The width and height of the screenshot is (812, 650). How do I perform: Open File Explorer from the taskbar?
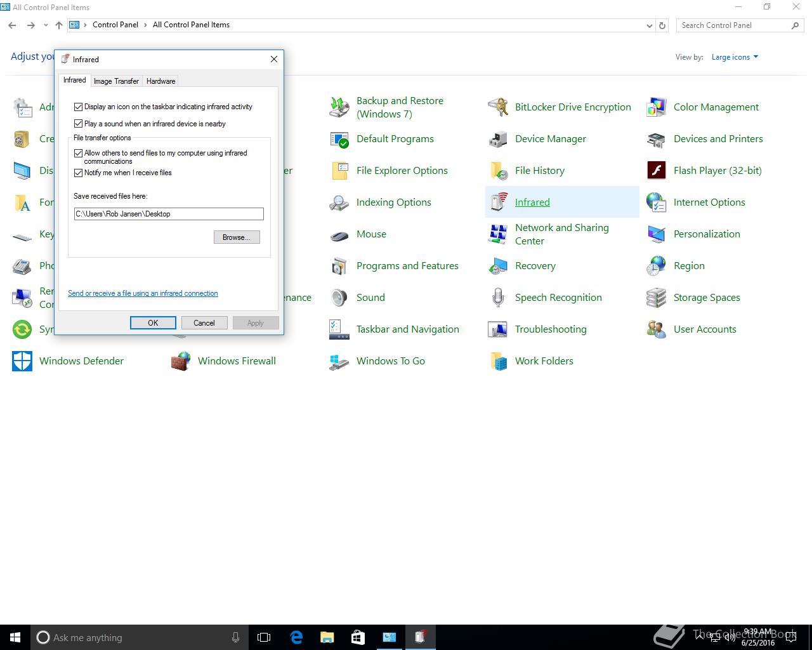point(327,637)
